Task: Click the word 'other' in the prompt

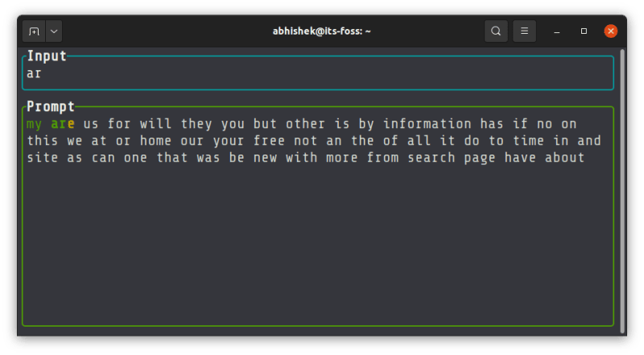Action: click(x=306, y=124)
